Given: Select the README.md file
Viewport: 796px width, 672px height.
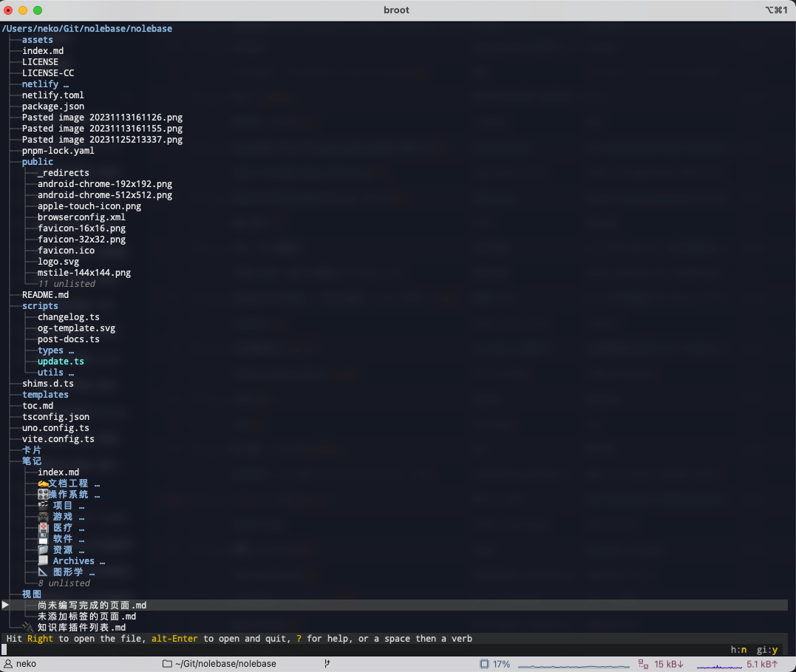Looking at the screenshot, I should (x=45, y=295).
